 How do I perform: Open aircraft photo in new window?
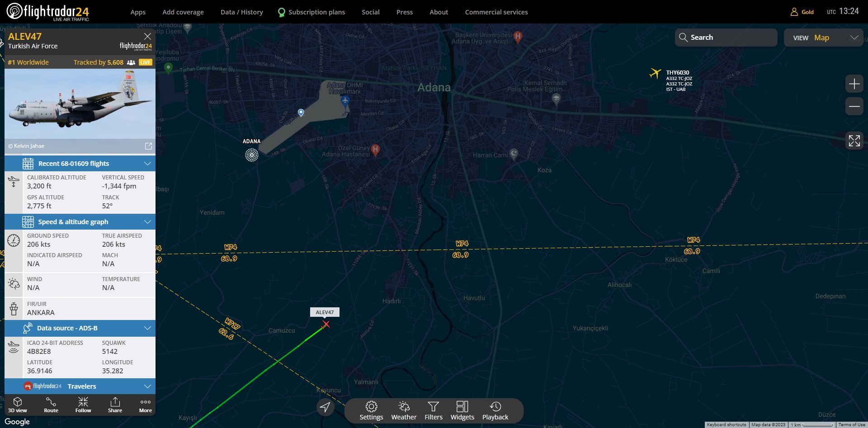pyautogui.click(x=148, y=146)
